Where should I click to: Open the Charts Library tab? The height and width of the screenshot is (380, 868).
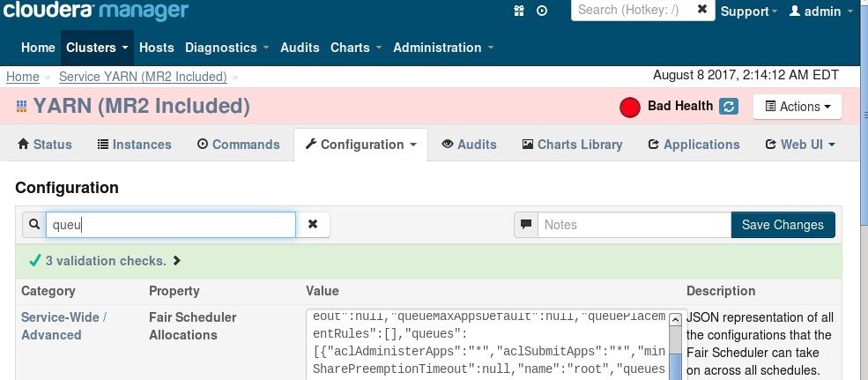[x=572, y=145]
